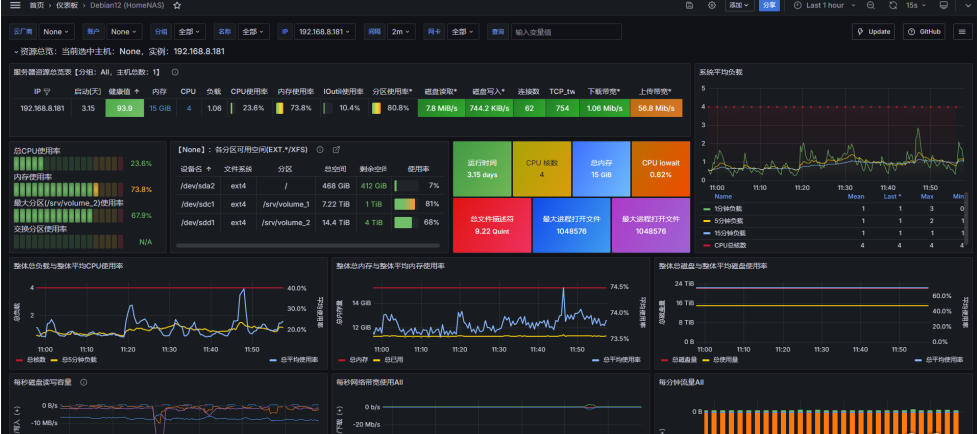Click the 15 GiB memory link
This screenshot has height=434, width=977.
click(160, 108)
